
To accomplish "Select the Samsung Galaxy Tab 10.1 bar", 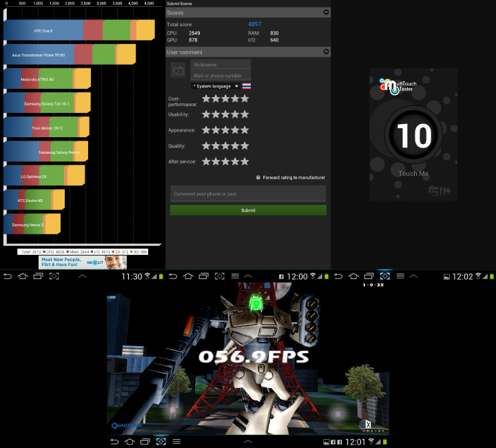I will [x=47, y=103].
